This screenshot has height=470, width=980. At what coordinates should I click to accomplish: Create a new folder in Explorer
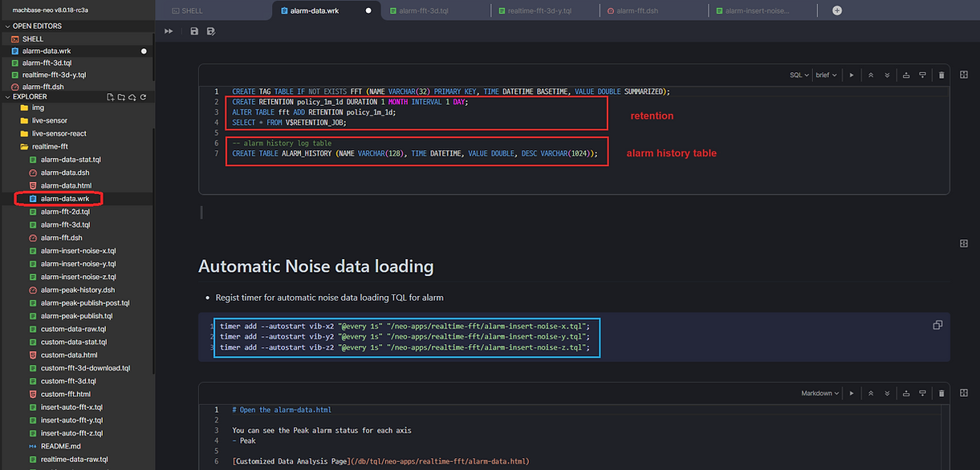[x=121, y=97]
